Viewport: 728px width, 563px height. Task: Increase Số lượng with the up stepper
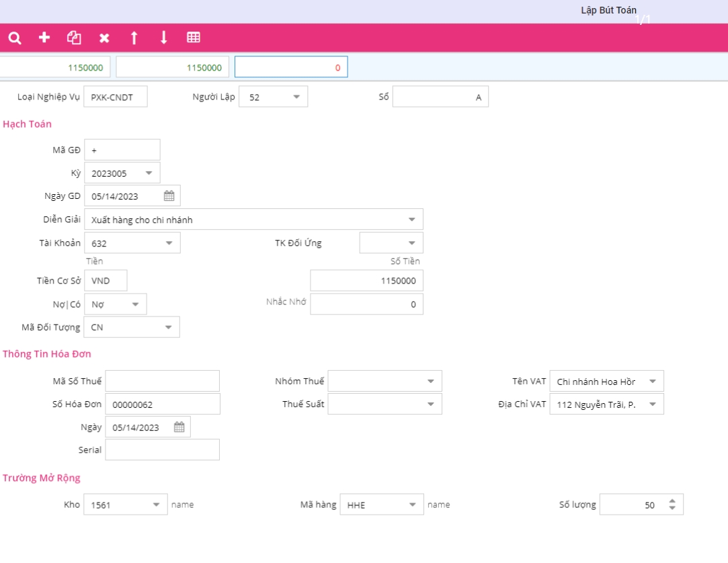click(672, 501)
